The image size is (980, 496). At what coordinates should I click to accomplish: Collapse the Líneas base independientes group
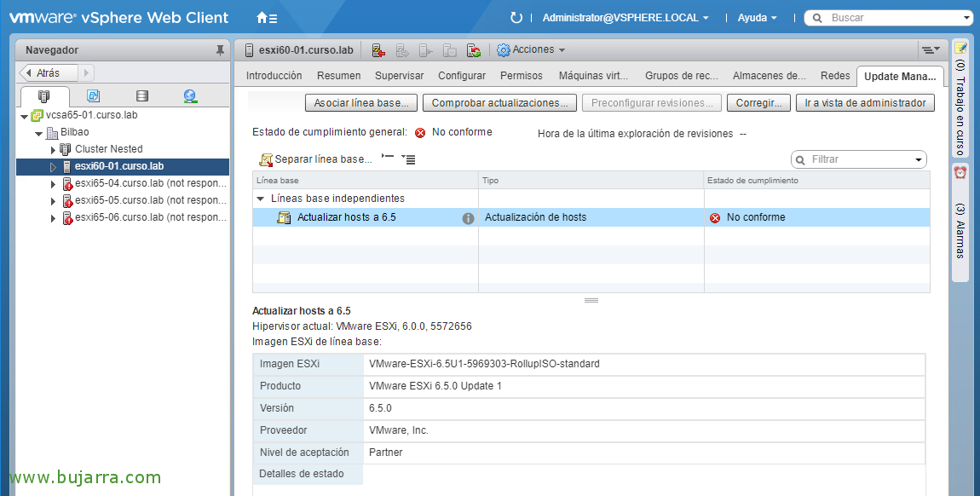[261, 199]
